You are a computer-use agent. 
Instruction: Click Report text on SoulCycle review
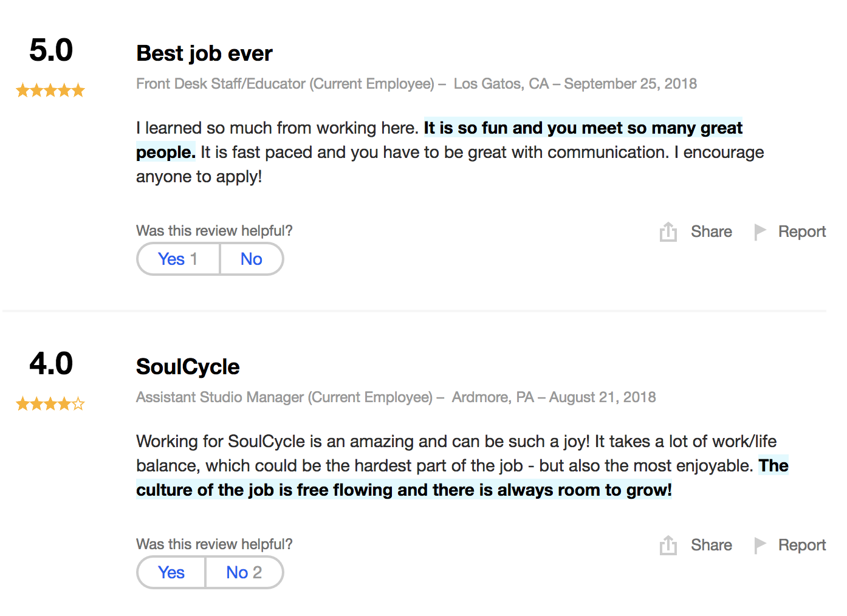coord(801,545)
